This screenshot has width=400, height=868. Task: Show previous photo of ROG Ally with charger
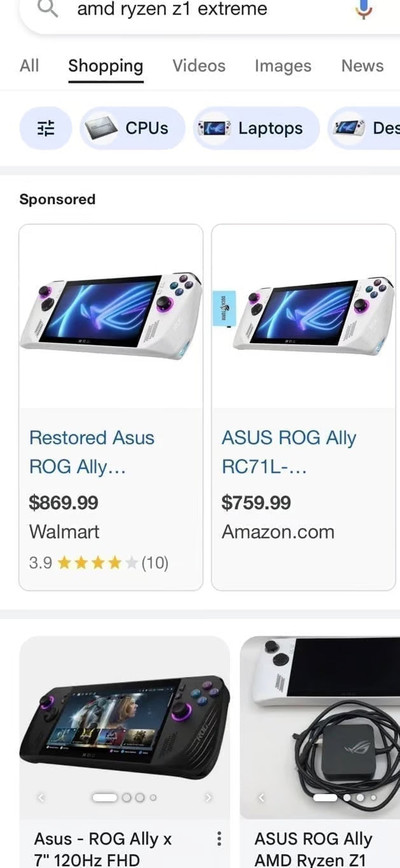[x=262, y=797]
